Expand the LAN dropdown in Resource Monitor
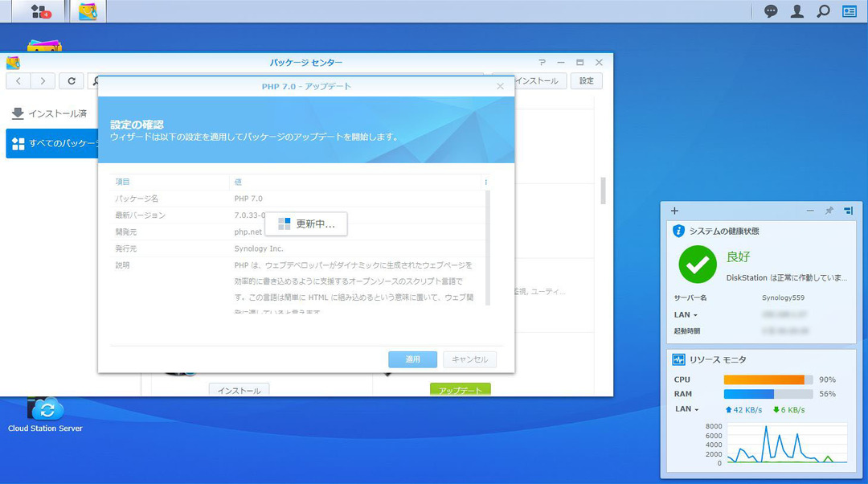The width and height of the screenshot is (868, 484). pyautogui.click(x=686, y=408)
